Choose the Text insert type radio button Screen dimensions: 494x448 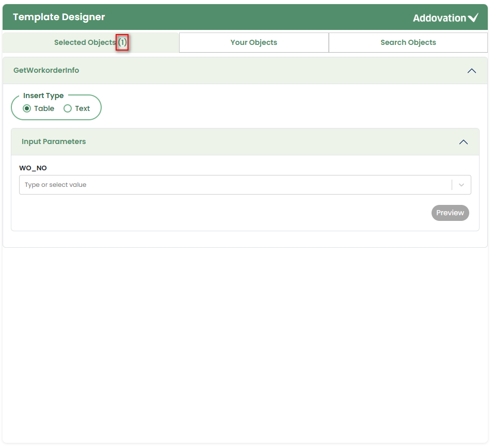tap(68, 108)
